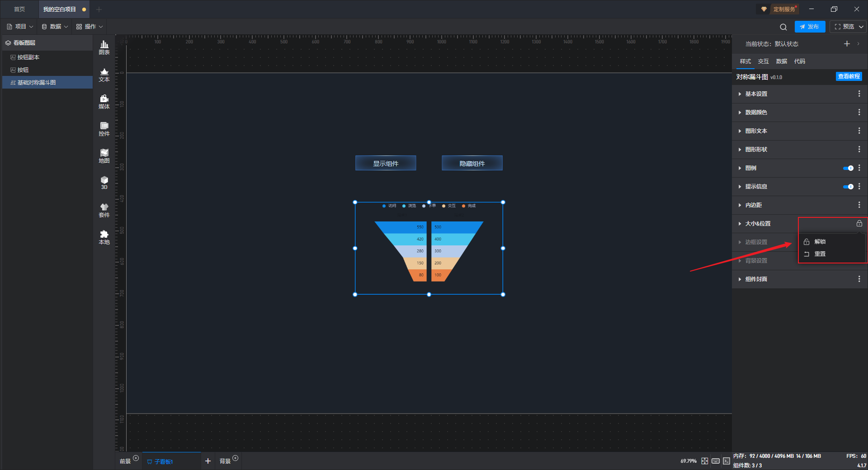Open the 查看教程 tutorial link
Image resolution: width=868 pixels, height=470 pixels.
pos(849,76)
